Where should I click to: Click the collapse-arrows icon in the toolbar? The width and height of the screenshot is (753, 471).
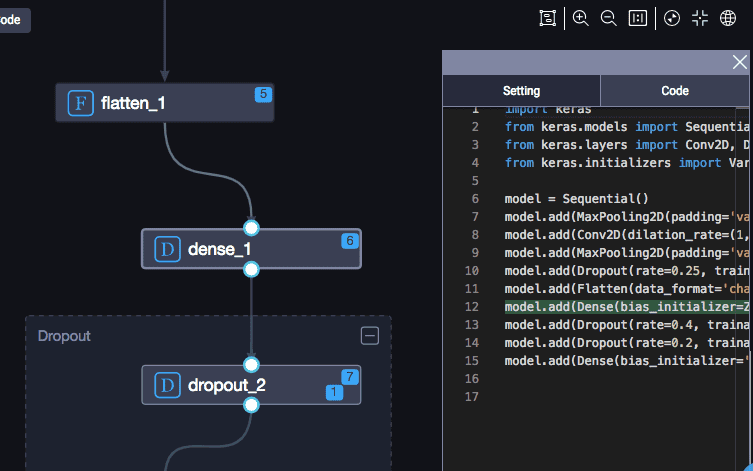click(x=700, y=18)
